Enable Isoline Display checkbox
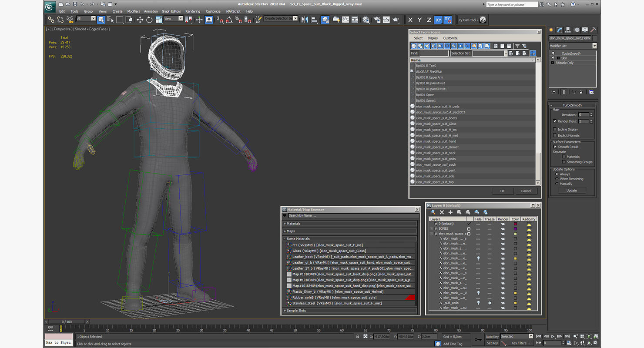The width and height of the screenshot is (644, 348). pos(555,129)
